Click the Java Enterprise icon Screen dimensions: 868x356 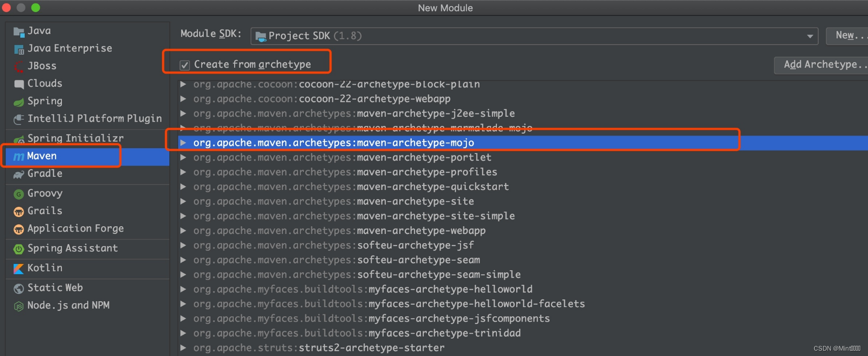pyautogui.click(x=19, y=49)
